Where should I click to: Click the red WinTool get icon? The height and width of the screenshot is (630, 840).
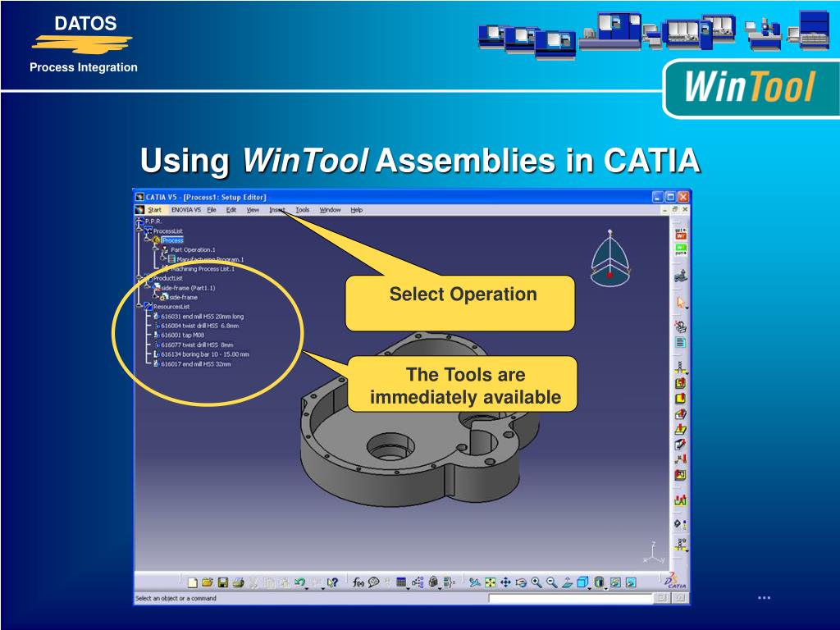point(680,234)
